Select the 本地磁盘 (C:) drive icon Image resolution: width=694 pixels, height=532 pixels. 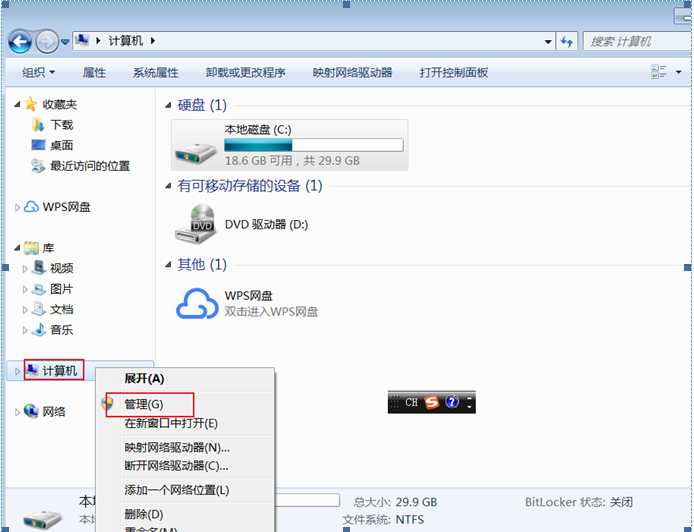tap(195, 151)
